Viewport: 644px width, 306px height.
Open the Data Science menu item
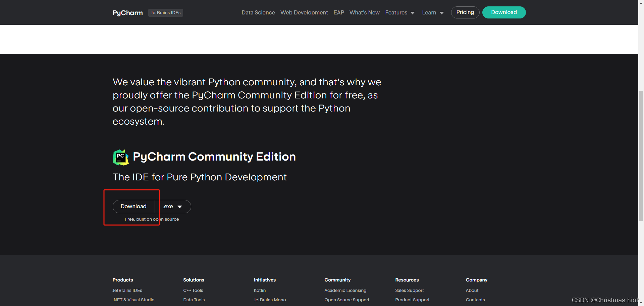pos(258,13)
